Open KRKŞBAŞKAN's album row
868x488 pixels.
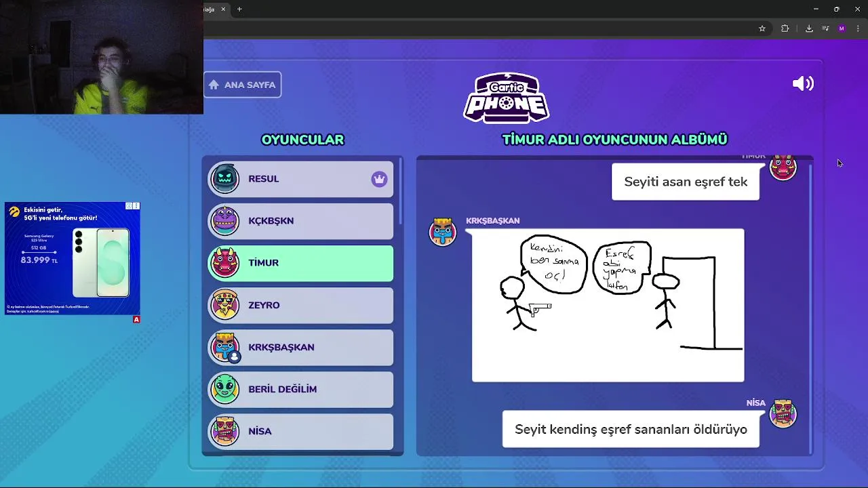tap(300, 347)
